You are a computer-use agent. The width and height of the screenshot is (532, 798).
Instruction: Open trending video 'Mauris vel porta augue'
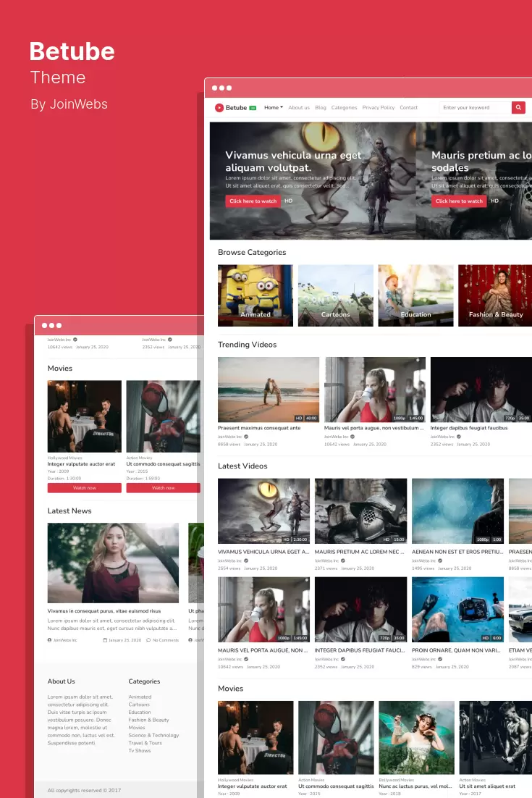373,428
